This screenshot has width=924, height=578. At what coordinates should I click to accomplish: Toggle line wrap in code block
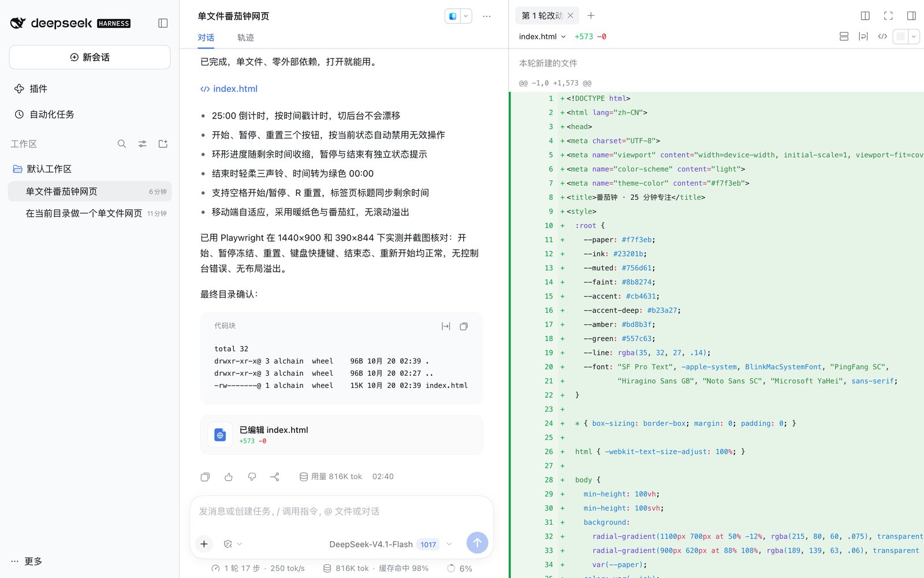pyautogui.click(x=446, y=327)
